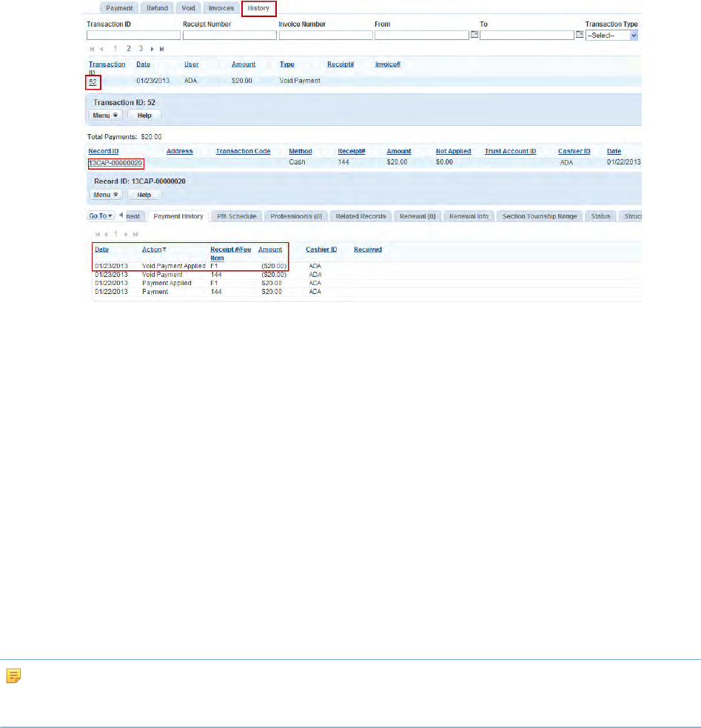The width and height of the screenshot is (701, 728).
Task: Open the Professionals (0) tab
Action: point(296,216)
